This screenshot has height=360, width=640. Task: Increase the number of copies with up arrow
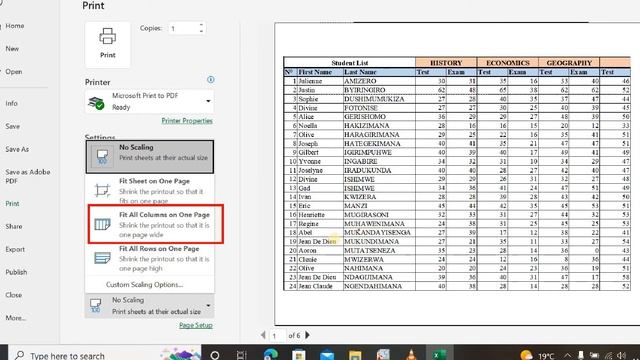pos(201,25)
